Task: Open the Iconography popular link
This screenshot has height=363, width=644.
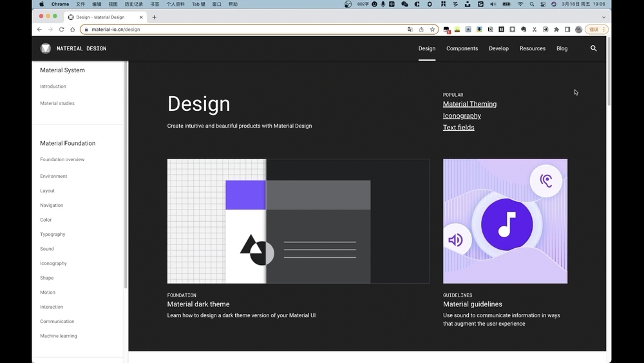Action: tap(462, 116)
